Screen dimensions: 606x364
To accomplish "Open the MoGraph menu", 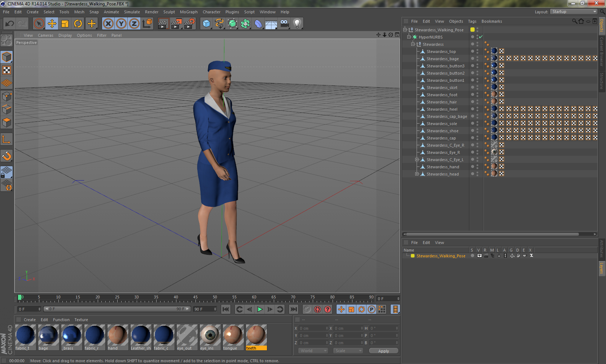I will tap(189, 12).
